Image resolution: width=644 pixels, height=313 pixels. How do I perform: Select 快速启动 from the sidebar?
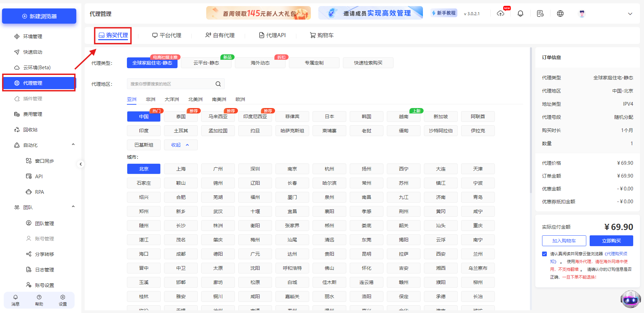click(32, 52)
